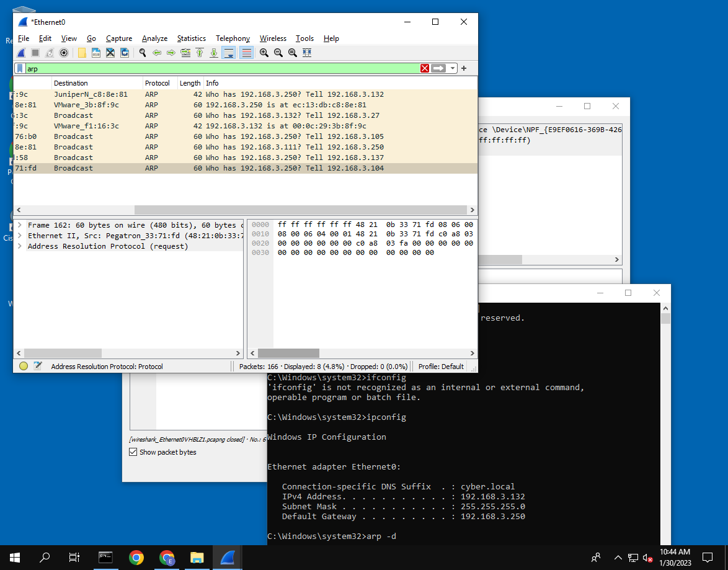Image resolution: width=728 pixels, height=570 pixels.
Task: Open File Explorer from the taskbar
Action: point(197,558)
